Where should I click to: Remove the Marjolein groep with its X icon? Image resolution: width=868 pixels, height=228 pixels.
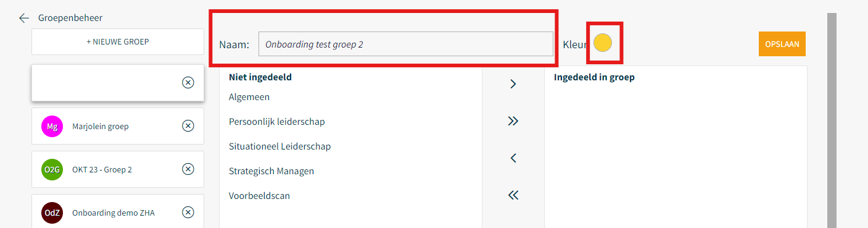pyautogui.click(x=188, y=126)
